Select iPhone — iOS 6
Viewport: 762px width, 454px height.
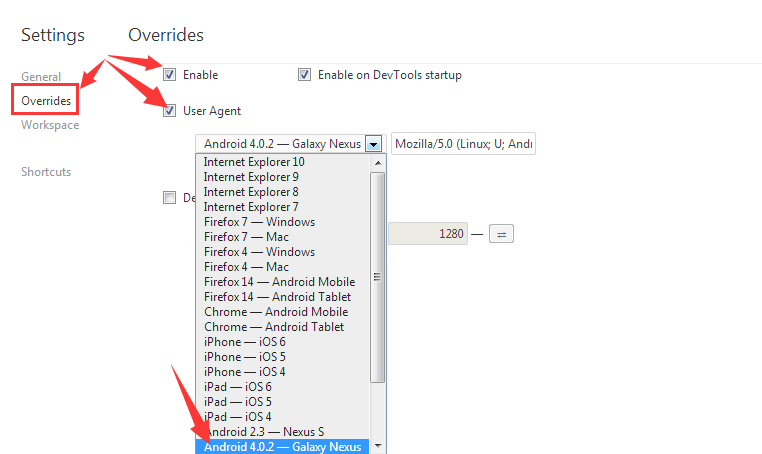(282, 342)
